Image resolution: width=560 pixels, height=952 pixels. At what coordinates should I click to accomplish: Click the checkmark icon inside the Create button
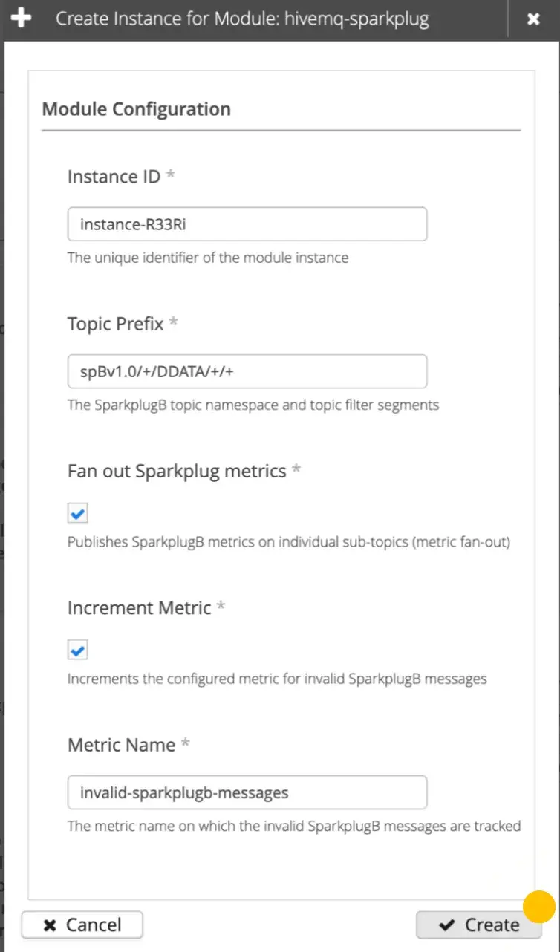446,925
